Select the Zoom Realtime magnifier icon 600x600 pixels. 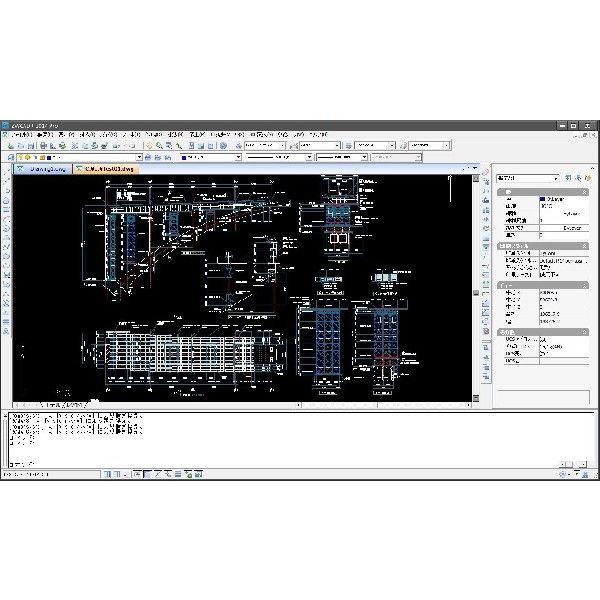point(159,146)
